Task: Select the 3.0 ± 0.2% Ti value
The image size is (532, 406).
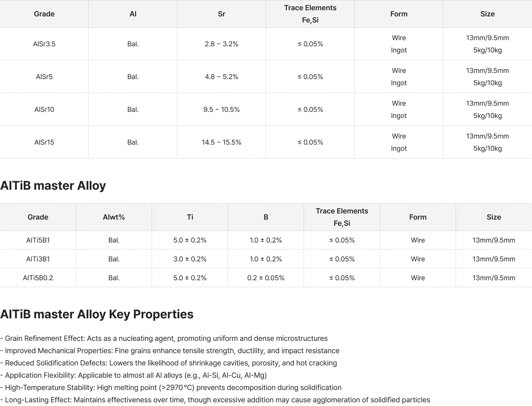Action: (x=190, y=259)
